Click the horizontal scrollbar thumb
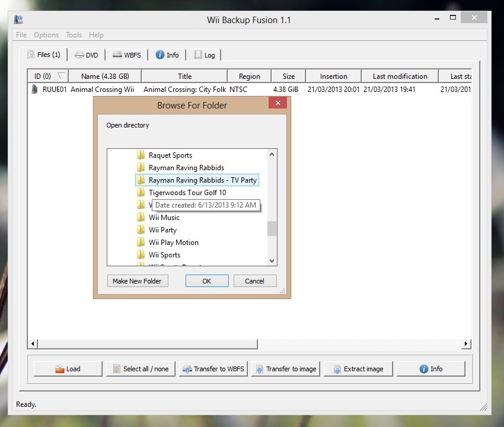Viewport: 504px width, 427px height. (148, 344)
